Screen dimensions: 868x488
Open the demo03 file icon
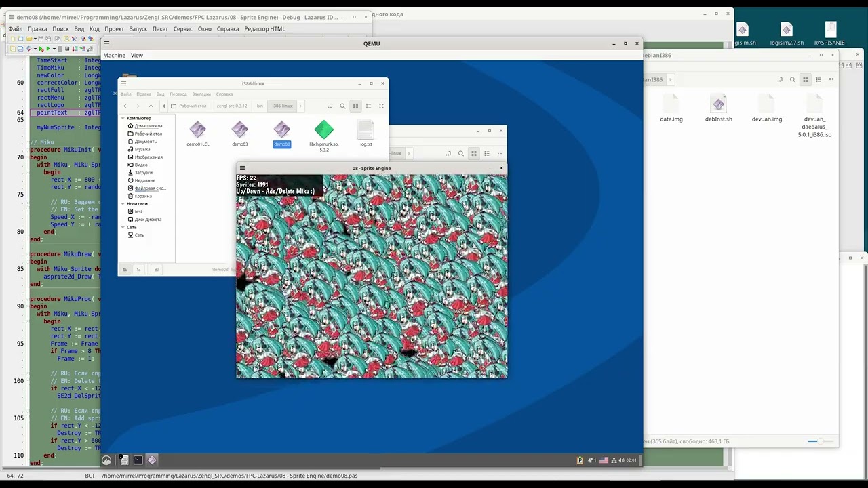point(240,134)
